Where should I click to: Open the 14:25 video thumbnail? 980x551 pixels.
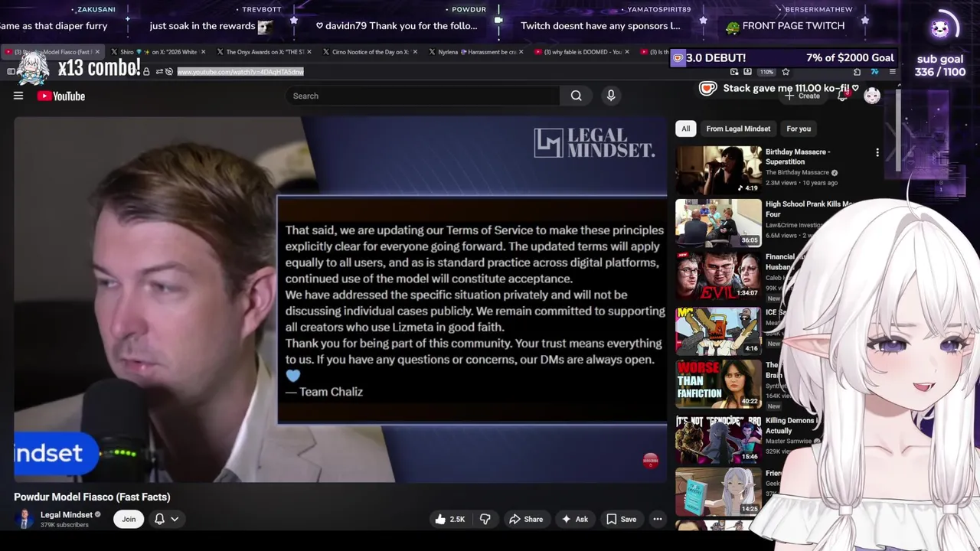[x=718, y=491]
